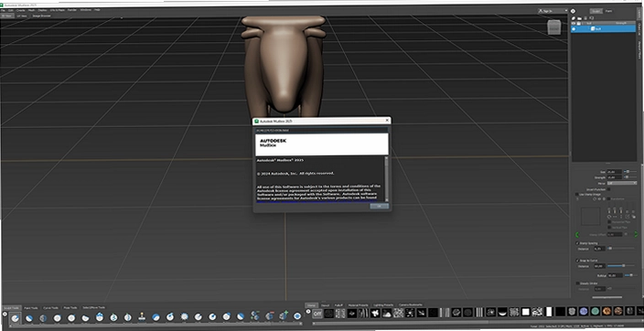Select the Mask tool
The image size is (644, 331).
[270, 315]
